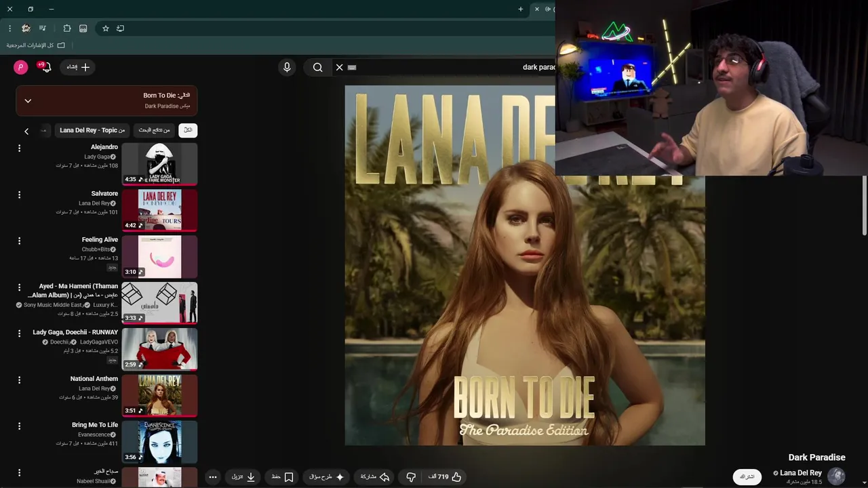Screen dimensions: 868x488
Task: Click the search magnifier button
Action: pyautogui.click(x=317, y=67)
